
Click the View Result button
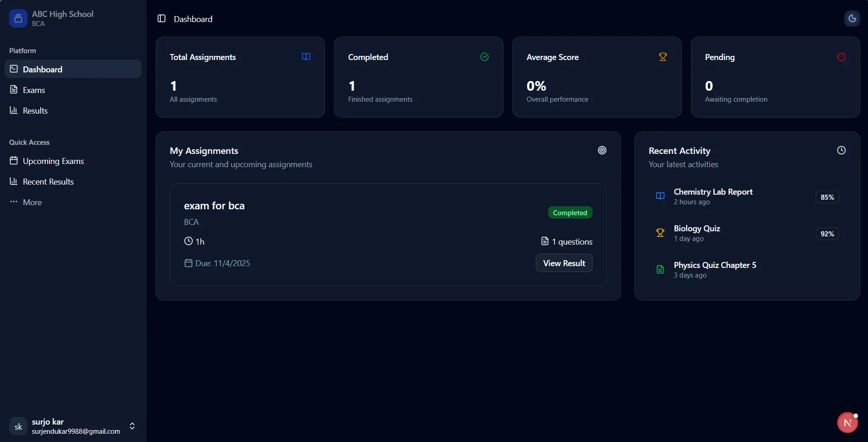point(564,263)
